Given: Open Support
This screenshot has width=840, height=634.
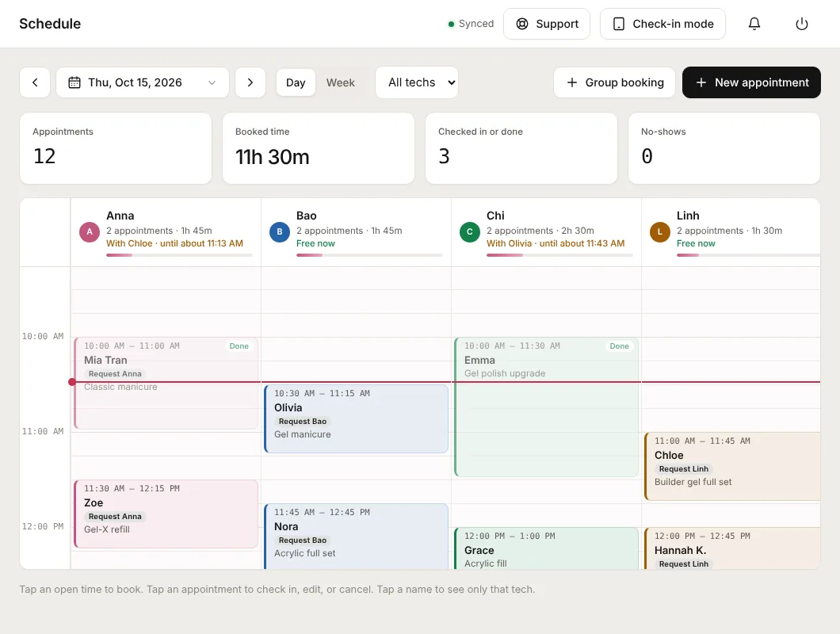Looking at the screenshot, I should 547,24.
